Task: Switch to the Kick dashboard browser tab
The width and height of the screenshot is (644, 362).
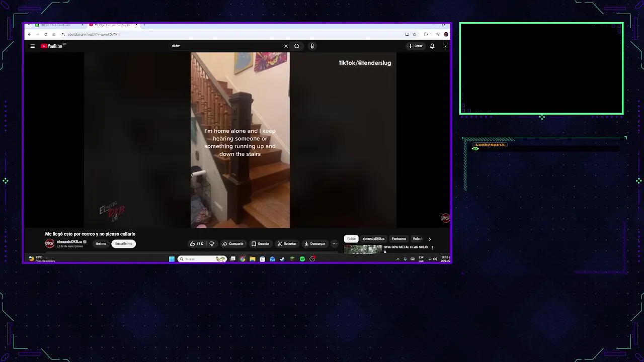Action: 59,25
